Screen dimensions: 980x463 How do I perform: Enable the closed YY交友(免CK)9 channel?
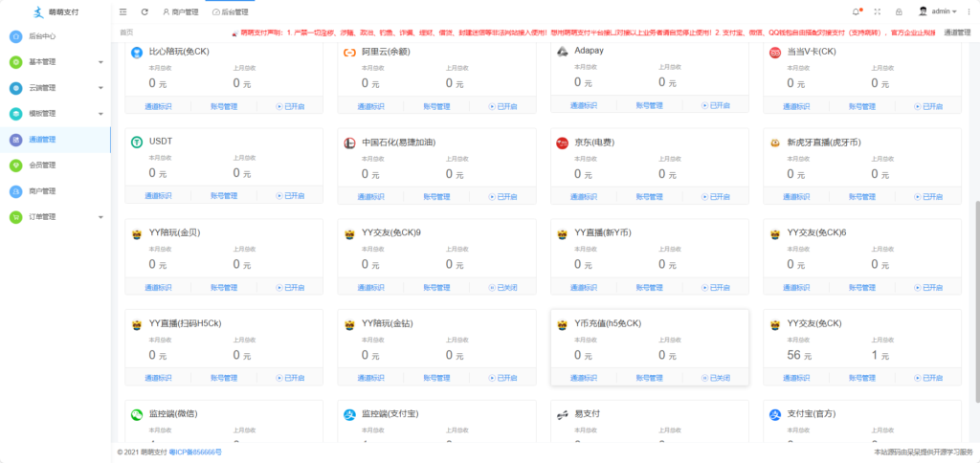(x=503, y=287)
